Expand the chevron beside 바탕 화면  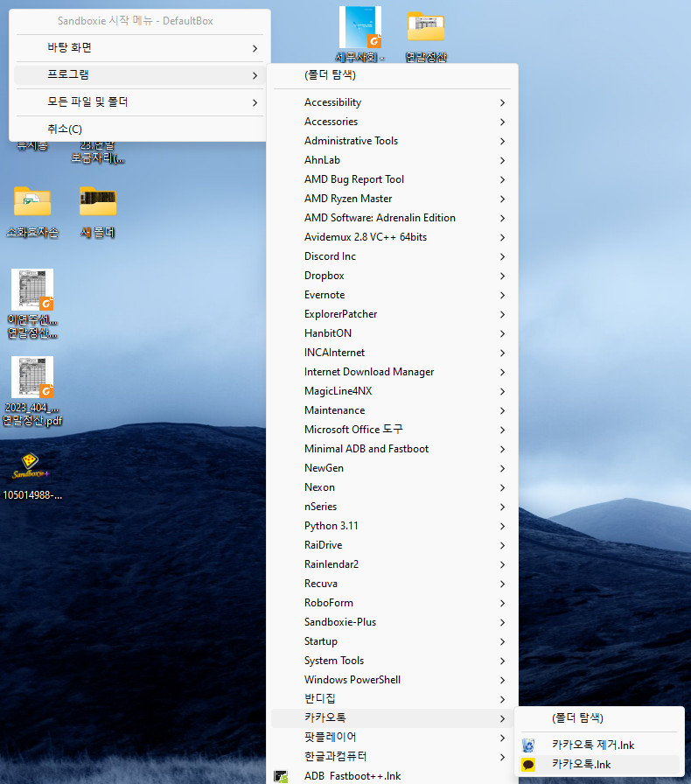[255, 48]
